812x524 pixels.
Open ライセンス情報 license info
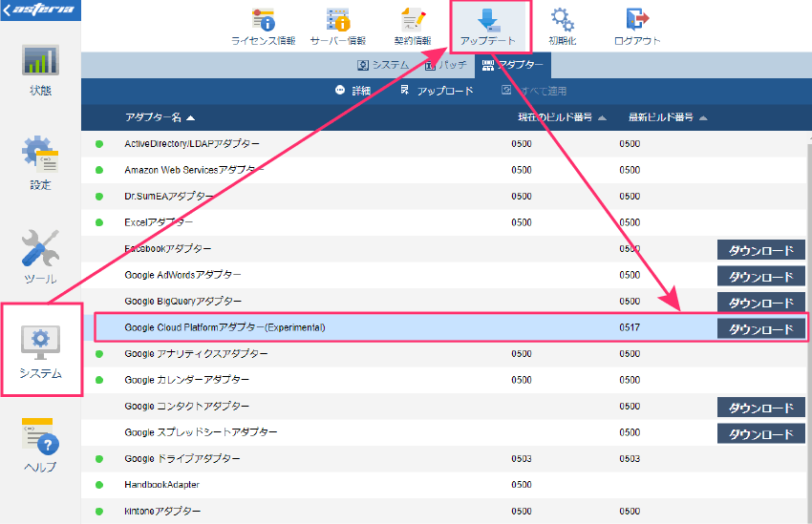263,27
